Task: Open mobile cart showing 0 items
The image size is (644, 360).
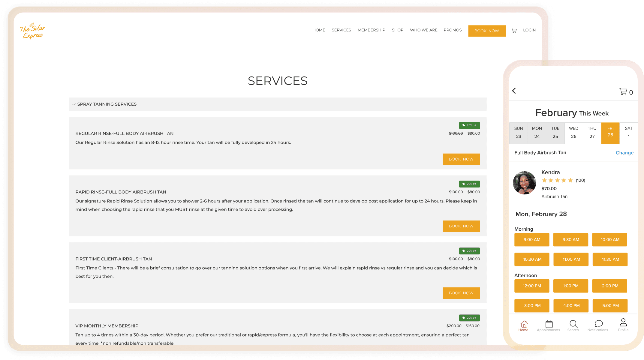Action: [626, 92]
